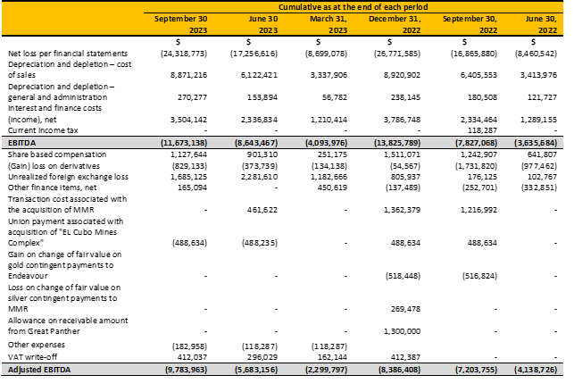Click the 'Share based compensation' row label
The width and height of the screenshot is (574, 392).
pyautogui.click(x=57, y=154)
